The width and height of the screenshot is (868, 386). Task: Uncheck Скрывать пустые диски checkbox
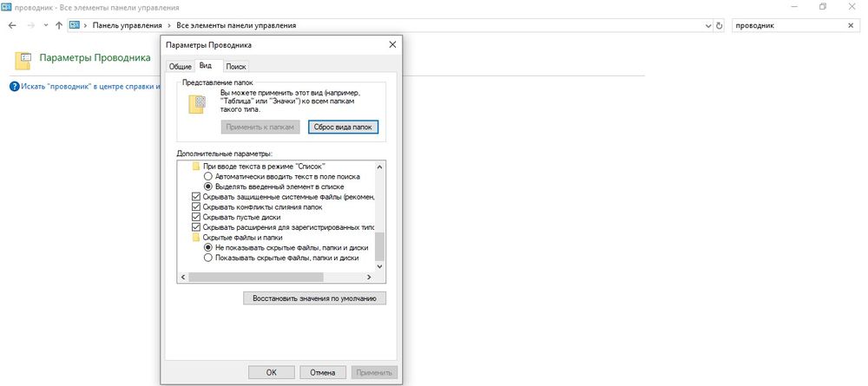click(195, 218)
